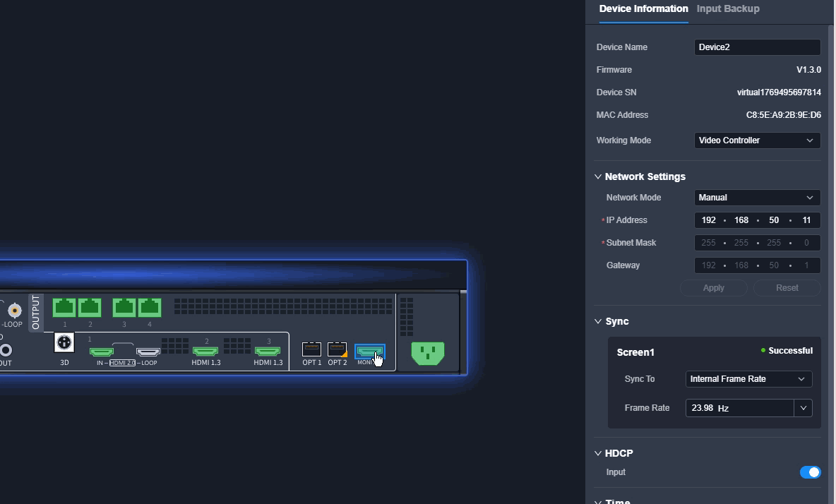Collapse the HDCP section
Screen dimensions: 836x504
(x=597, y=453)
